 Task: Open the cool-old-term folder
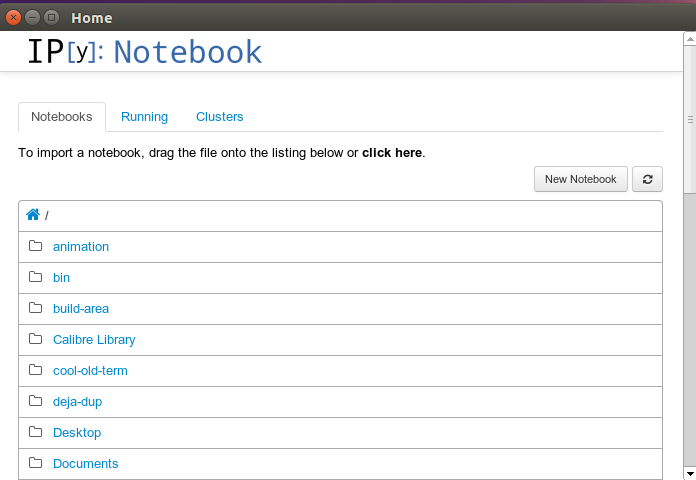click(x=90, y=371)
